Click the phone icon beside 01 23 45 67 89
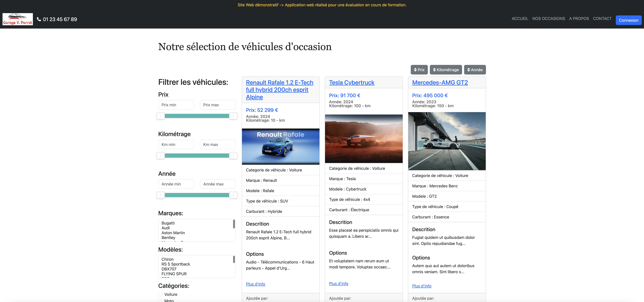Viewport: 644px width, 302px height. pyautogui.click(x=39, y=19)
